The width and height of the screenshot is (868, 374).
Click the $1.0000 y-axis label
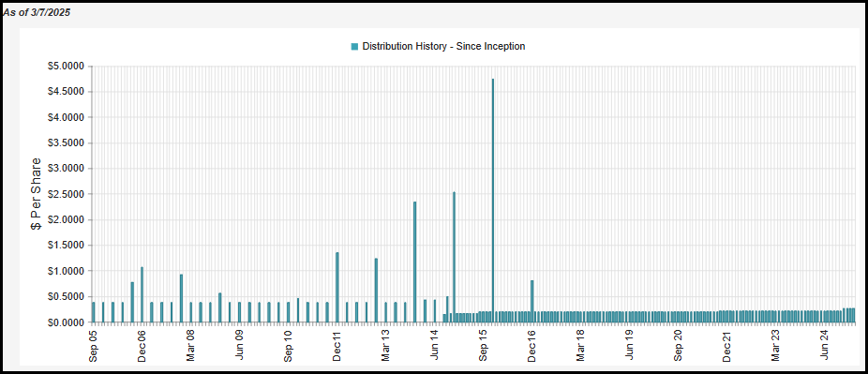click(x=67, y=271)
